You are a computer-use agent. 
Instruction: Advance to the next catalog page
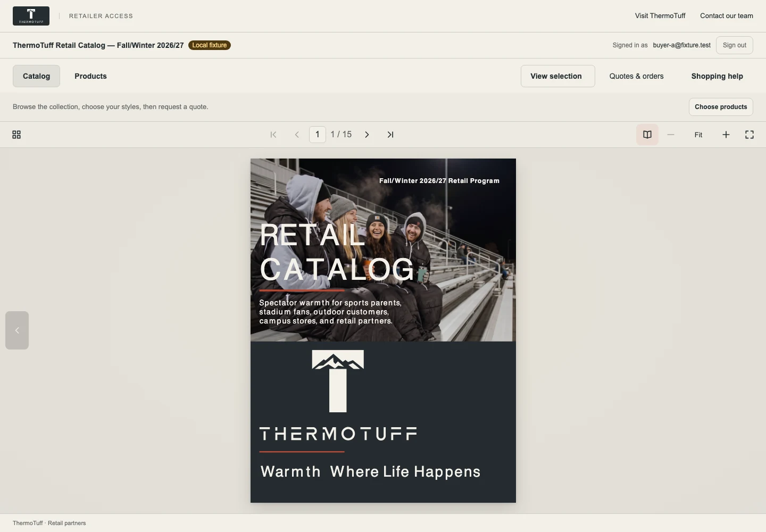(x=367, y=135)
